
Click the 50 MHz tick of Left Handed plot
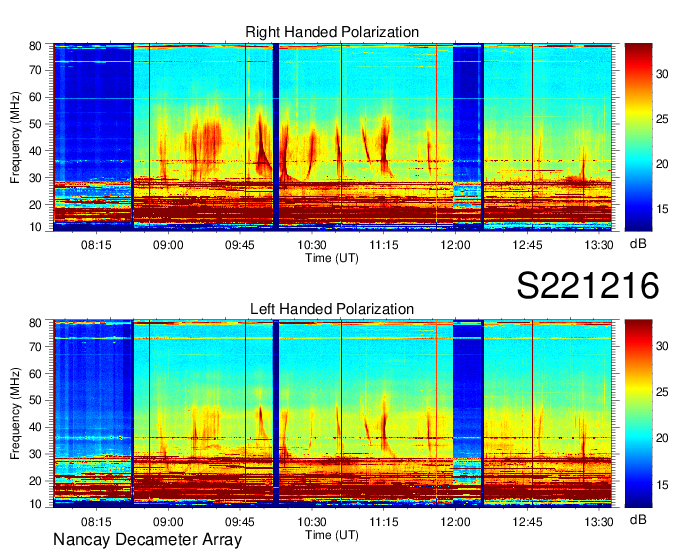[35, 401]
